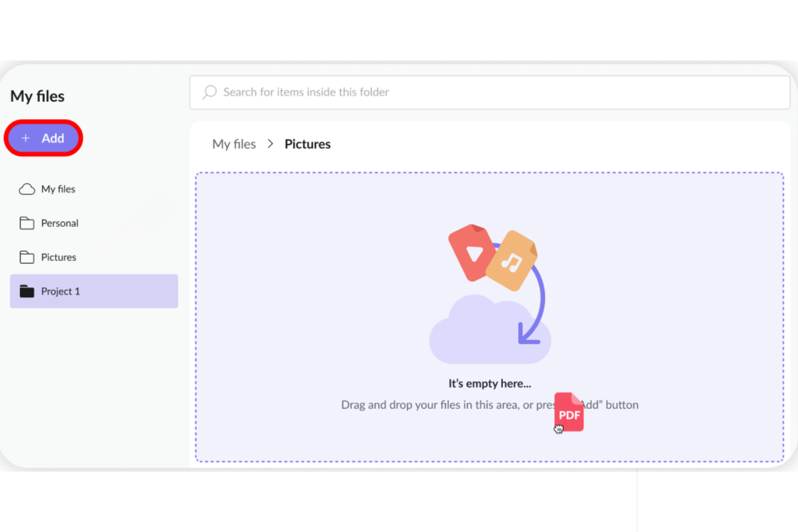The height and width of the screenshot is (532, 798).
Task: Click the red video file icon in the illustration
Action: [x=470, y=252]
